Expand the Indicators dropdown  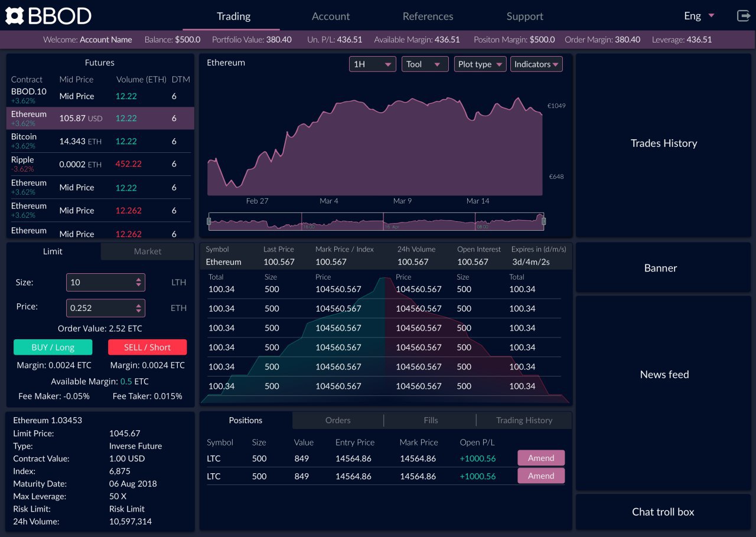536,64
